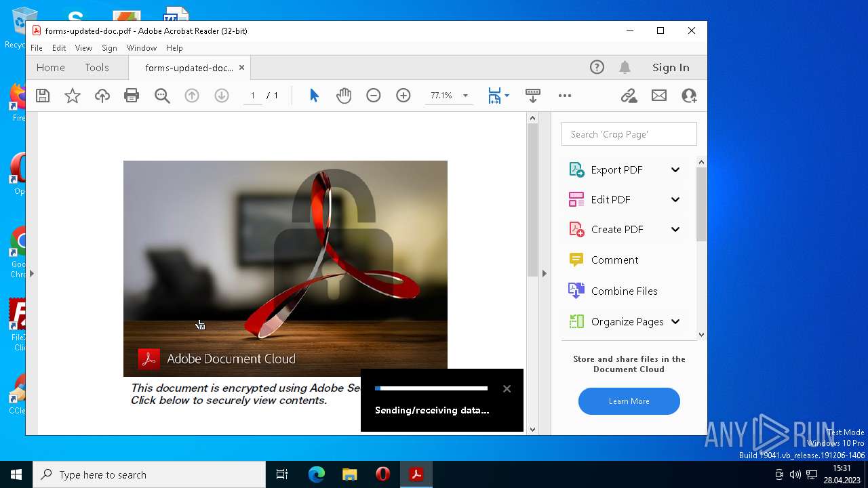Open the Combine Files tool
The width and height of the screenshot is (868, 488).
tap(624, 291)
